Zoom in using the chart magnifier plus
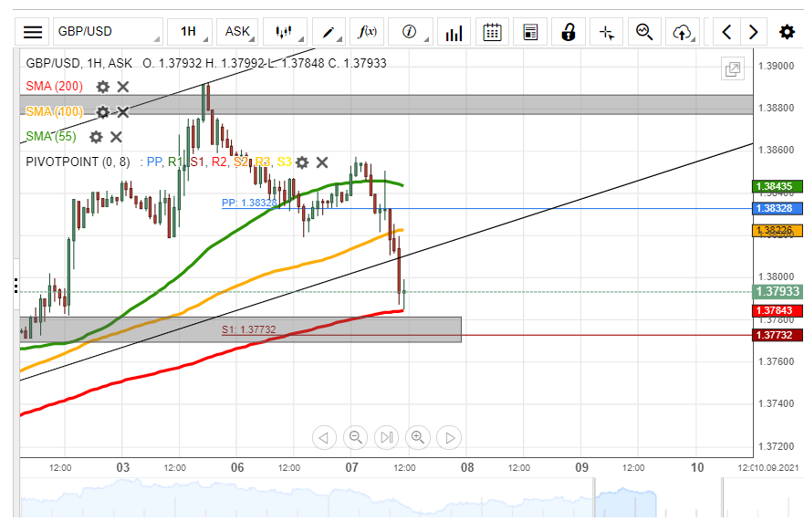The height and width of the screenshot is (532, 804). tap(418, 437)
